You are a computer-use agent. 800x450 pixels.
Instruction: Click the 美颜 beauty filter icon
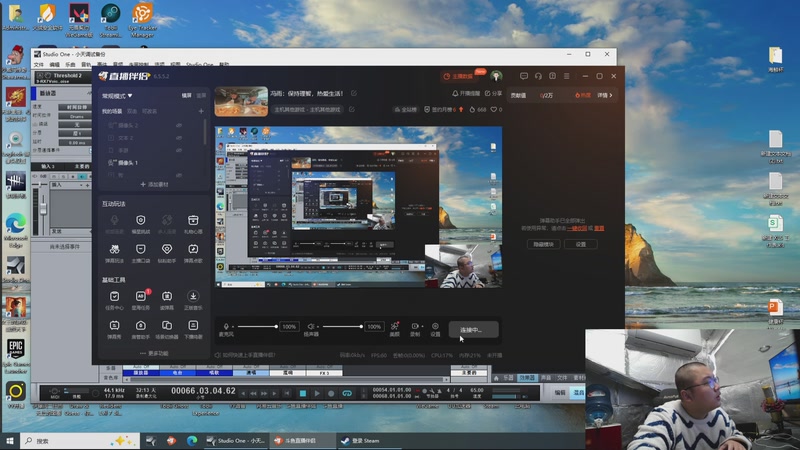point(394,326)
